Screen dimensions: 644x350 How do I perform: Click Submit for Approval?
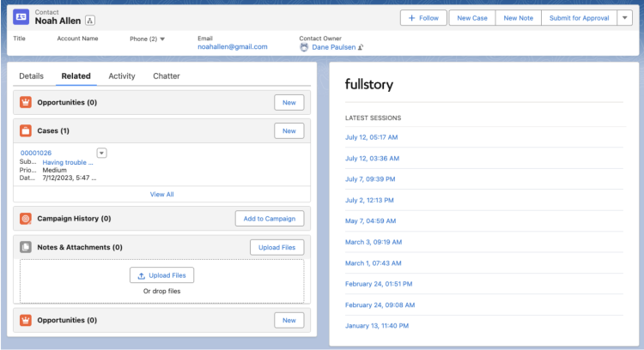tap(579, 18)
